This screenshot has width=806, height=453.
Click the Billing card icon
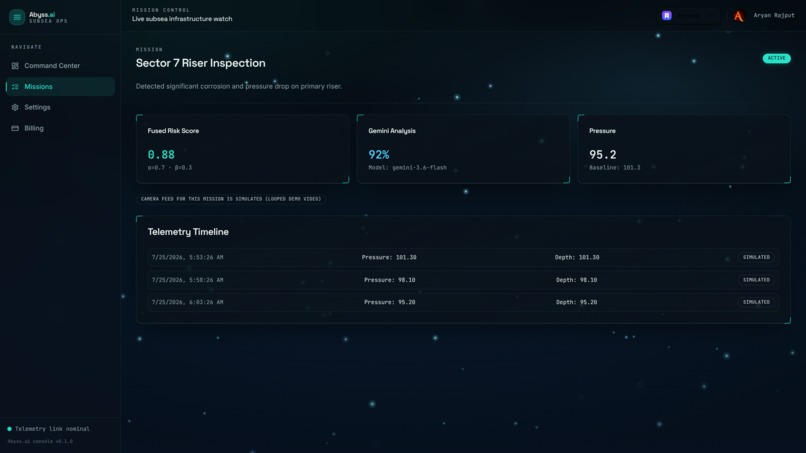(x=15, y=129)
